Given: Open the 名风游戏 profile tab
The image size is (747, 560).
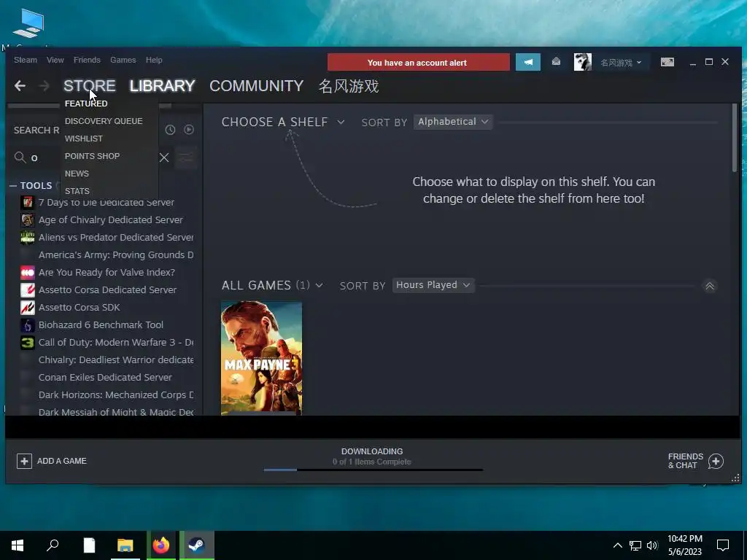Looking at the screenshot, I should tap(349, 86).
